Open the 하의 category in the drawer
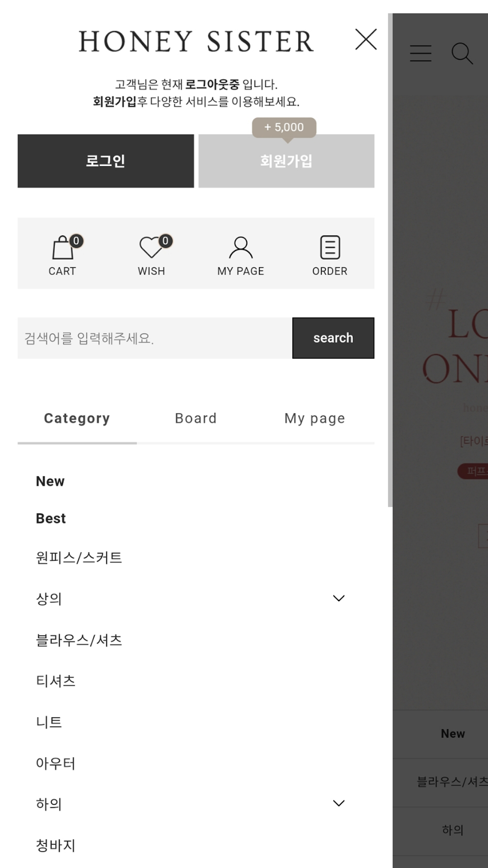 49,804
